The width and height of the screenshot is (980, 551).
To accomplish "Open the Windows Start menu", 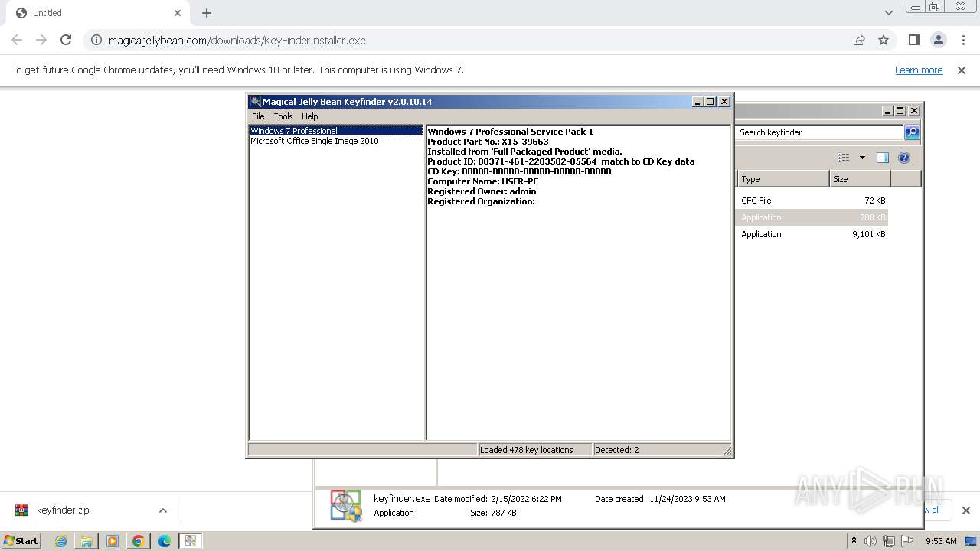I will (x=21, y=541).
